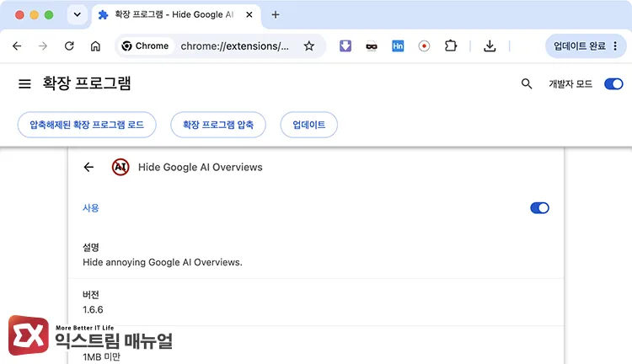Image resolution: width=632 pixels, height=364 pixels.
Task: Return to extensions list via back arrow
Action: [88, 167]
